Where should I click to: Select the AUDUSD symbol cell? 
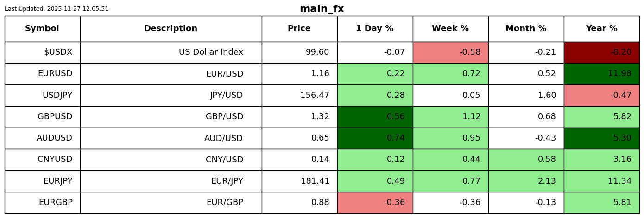pyautogui.click(x=42, y=138)
